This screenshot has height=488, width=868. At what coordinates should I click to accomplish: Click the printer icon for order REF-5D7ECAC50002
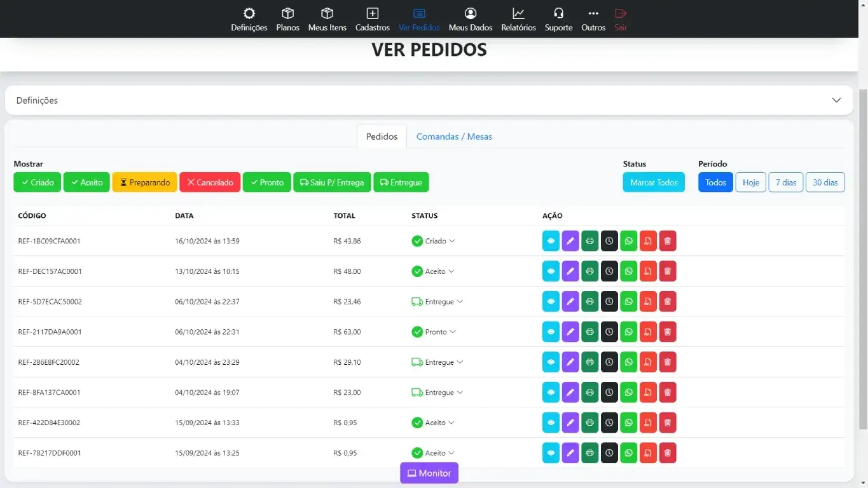(589, 302)
